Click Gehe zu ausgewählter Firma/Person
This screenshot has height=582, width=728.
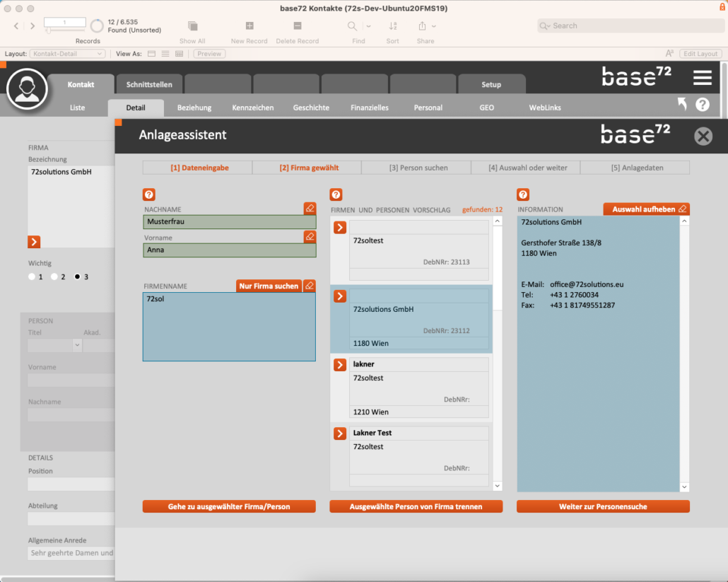229,507
